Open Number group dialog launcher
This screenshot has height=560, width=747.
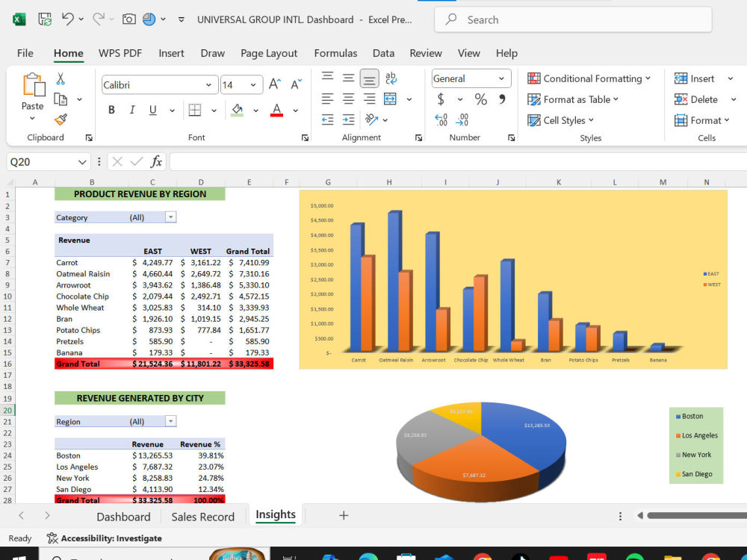pos(511,137)
